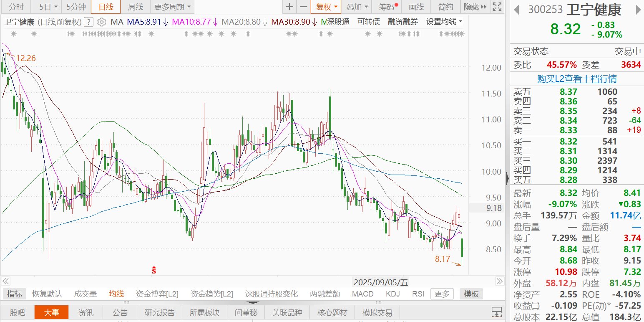The width and height of the screenshot is (644, 322).
Task: Toggle the 成交量 volume indicator
Action: pos(86,294)
